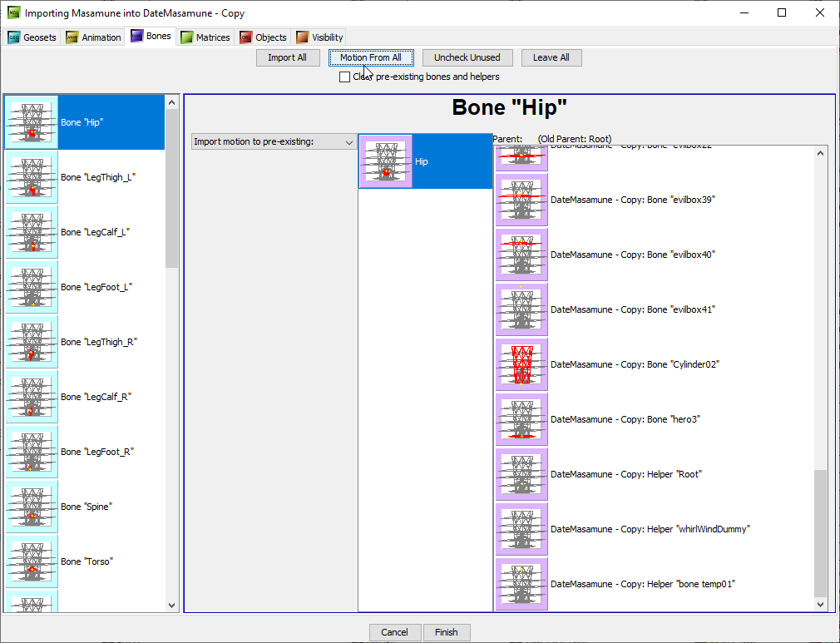Image resolution: width=840 pixels, height=643 pixels.
Task: Switch to the Matrices tab
Action: (205, 37)
